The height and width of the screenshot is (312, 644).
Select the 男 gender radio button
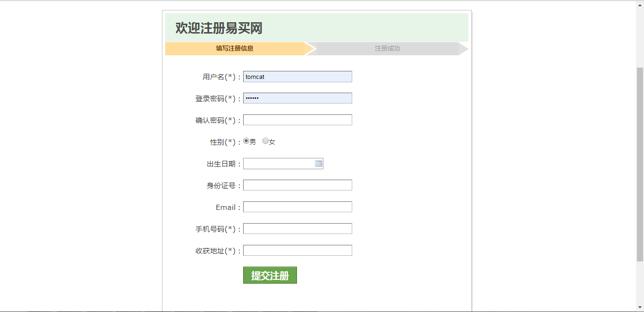click(x=246, y=141)
